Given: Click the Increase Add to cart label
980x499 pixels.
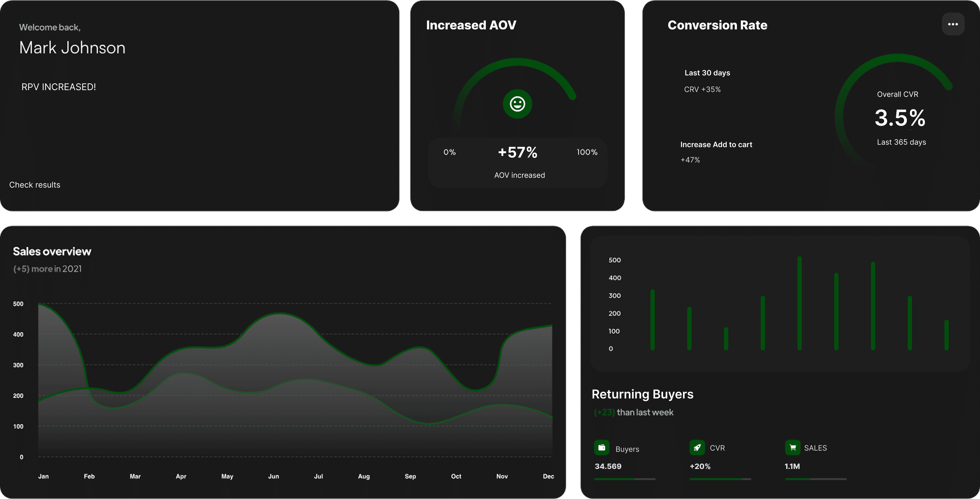Looking at the screenshot, I should click(716, 145).
